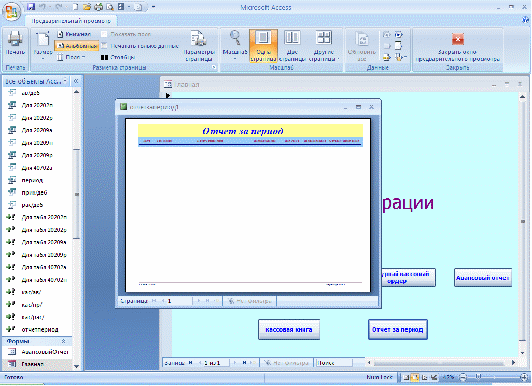Click the Авансовый отчет button

[x=482, y=277]
